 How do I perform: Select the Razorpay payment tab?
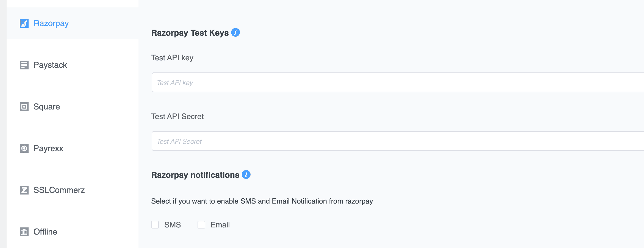click(73, 23)
